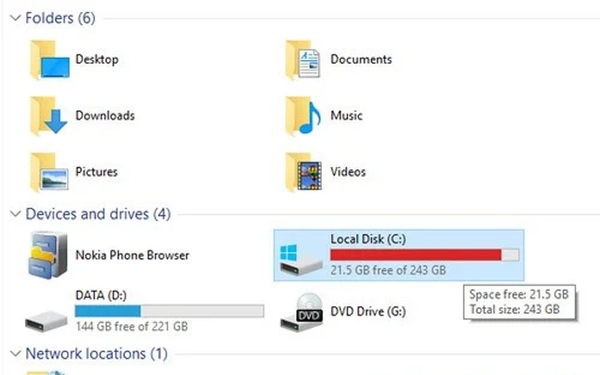Select the Local Disk (C:) Windows drive icon
Image resolution: width=600 pixels, height=375 pixels.
(301, 259)
